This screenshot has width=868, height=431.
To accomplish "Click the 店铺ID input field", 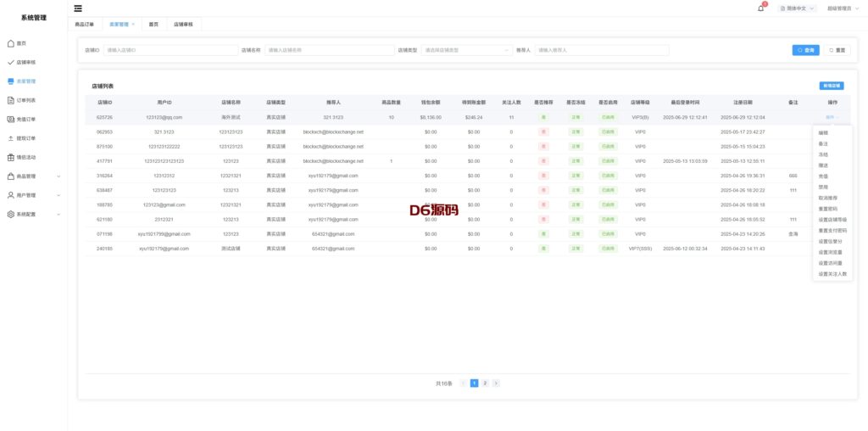I will 170,50.
